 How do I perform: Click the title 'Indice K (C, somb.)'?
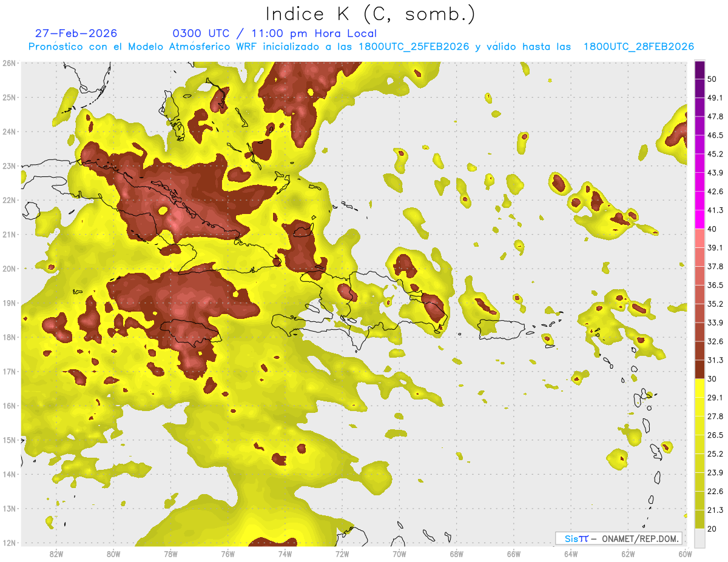click(370, 13)
